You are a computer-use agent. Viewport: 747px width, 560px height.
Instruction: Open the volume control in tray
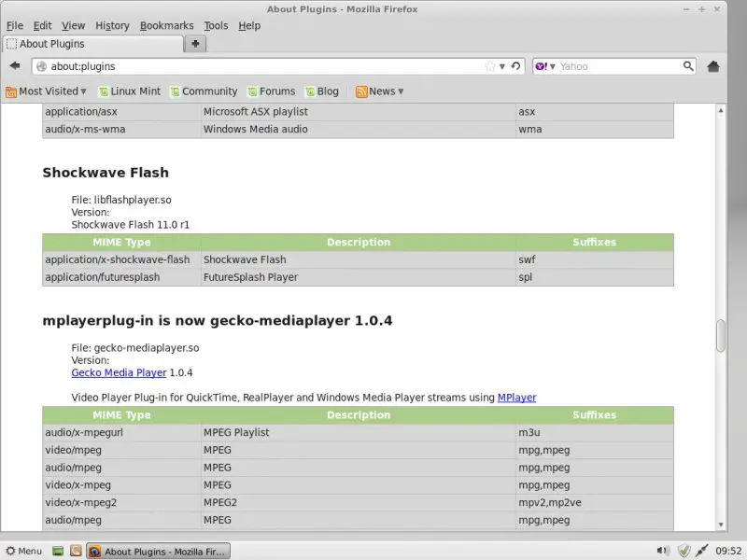pyautogui.click(x=663, y=551)
